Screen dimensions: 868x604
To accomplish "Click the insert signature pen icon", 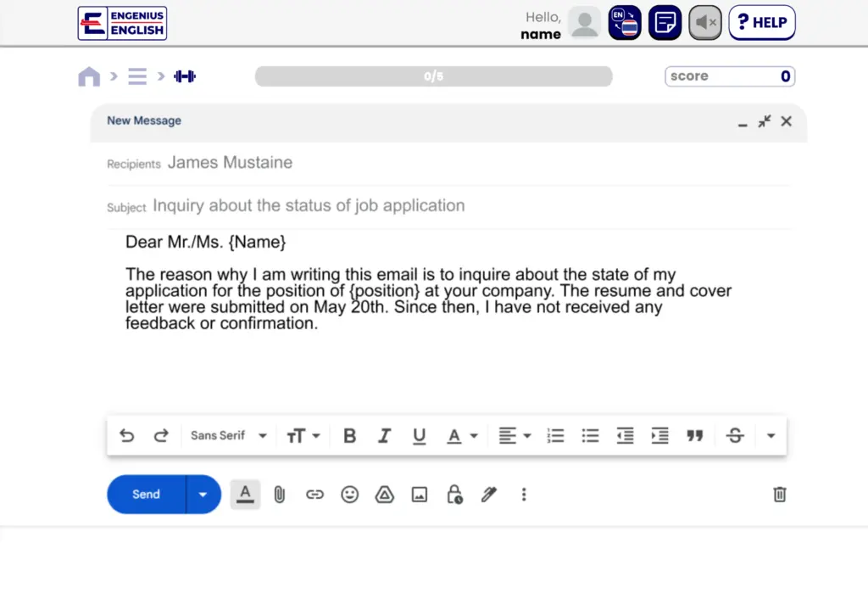I will point(488,495).
